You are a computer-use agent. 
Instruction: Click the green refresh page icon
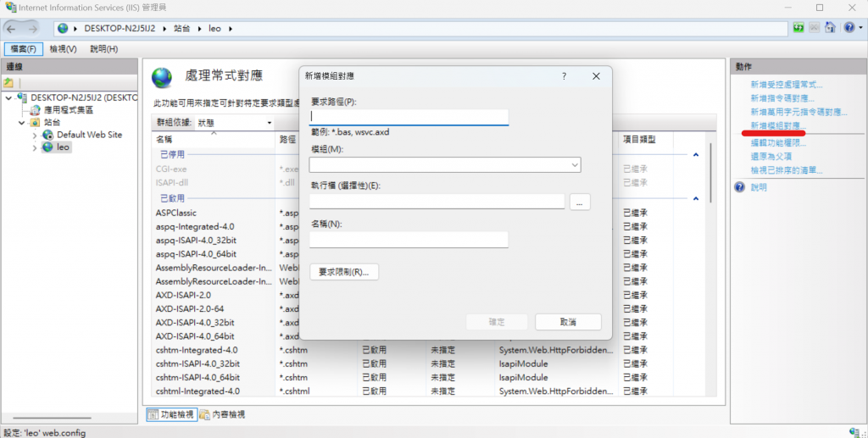798,28
